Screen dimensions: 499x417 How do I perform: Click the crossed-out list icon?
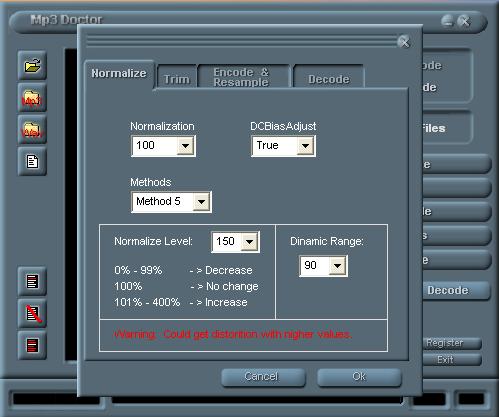pyautogui.click(x=32, y=313)
